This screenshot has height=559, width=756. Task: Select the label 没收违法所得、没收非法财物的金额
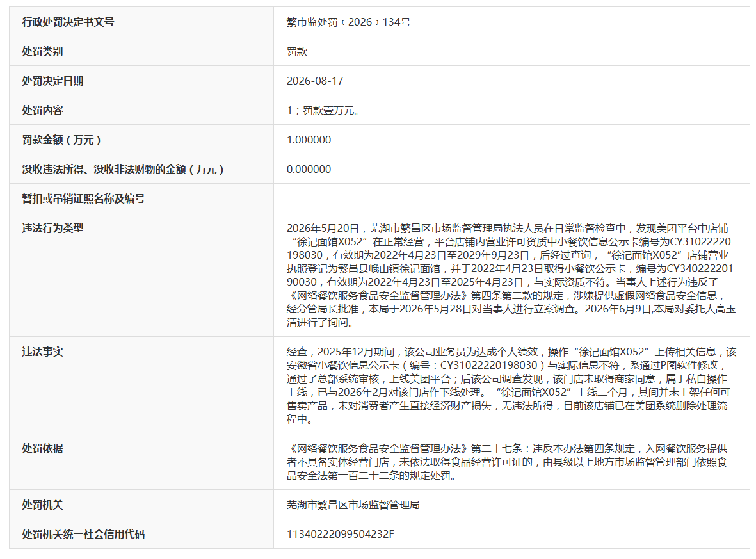click(123, 169)
